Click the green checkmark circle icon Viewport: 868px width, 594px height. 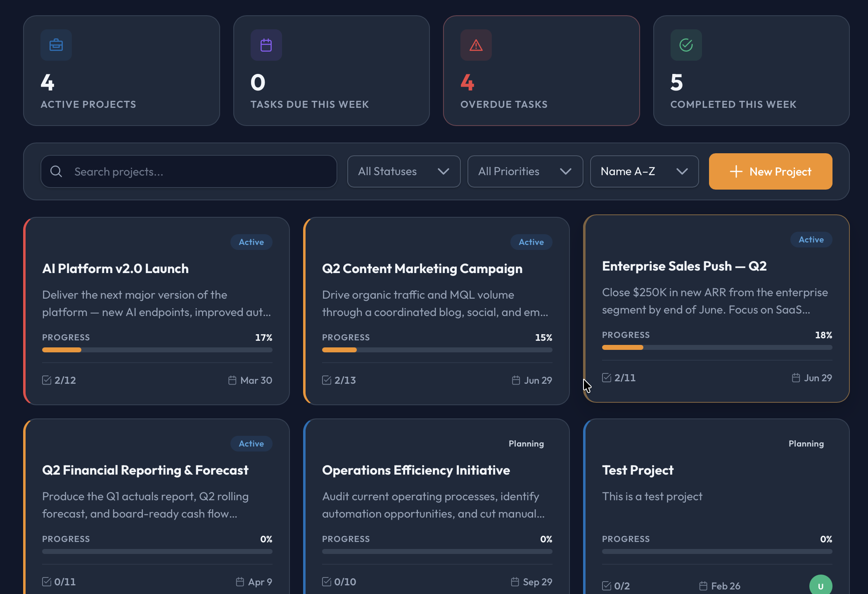click(686, 45)
